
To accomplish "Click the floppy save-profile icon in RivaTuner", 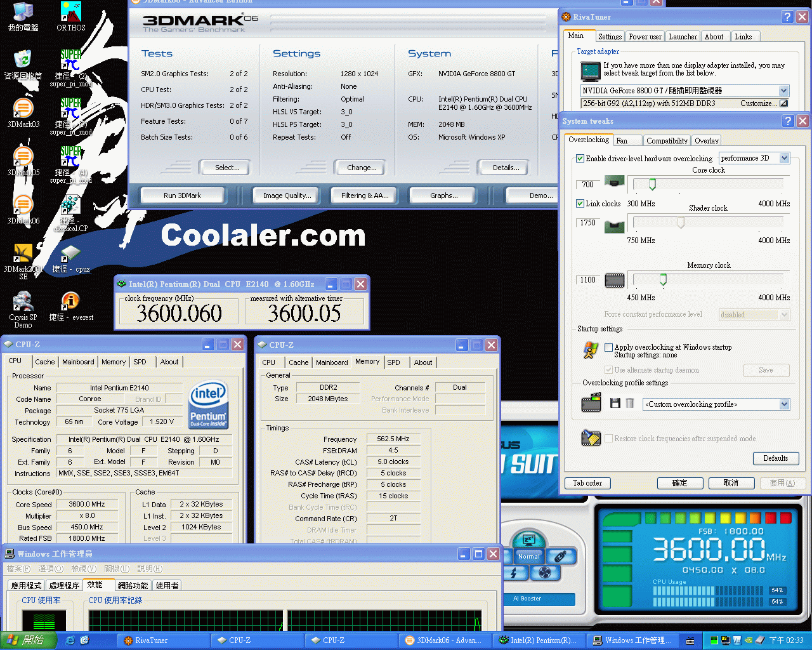I will pyautogui.click(x=615, y=404).
